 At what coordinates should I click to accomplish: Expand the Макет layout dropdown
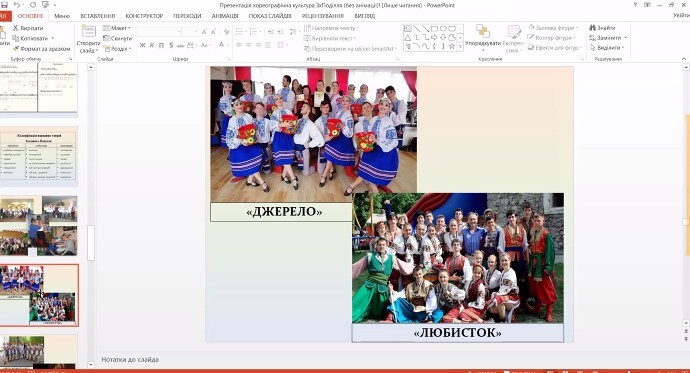(x=117, y=28)
